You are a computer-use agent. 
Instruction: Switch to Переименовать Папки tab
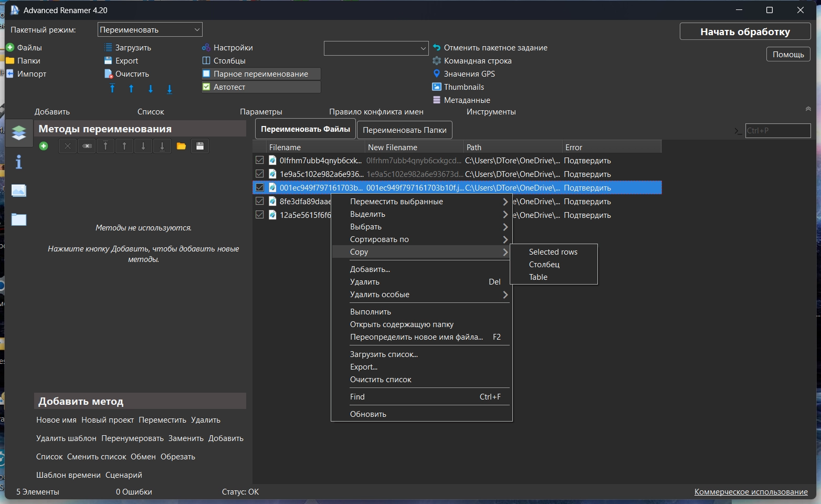(404, 130)
